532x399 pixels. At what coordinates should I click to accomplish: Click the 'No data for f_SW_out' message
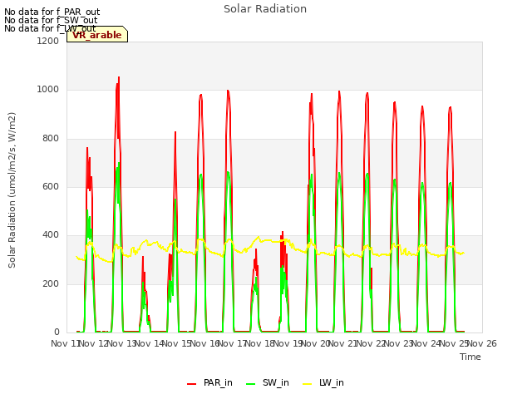click(x=51, y=20)
